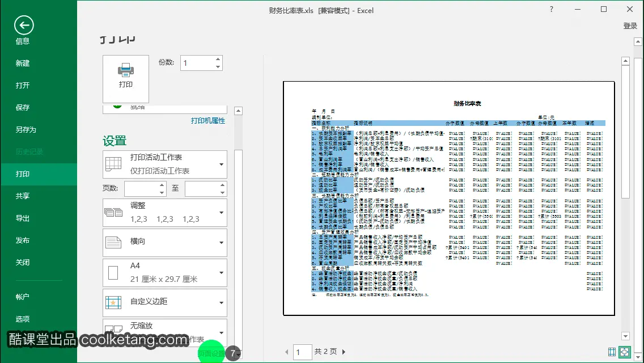
Task: Click the settings panel scroll up arrow
Action: coord(238,111)
